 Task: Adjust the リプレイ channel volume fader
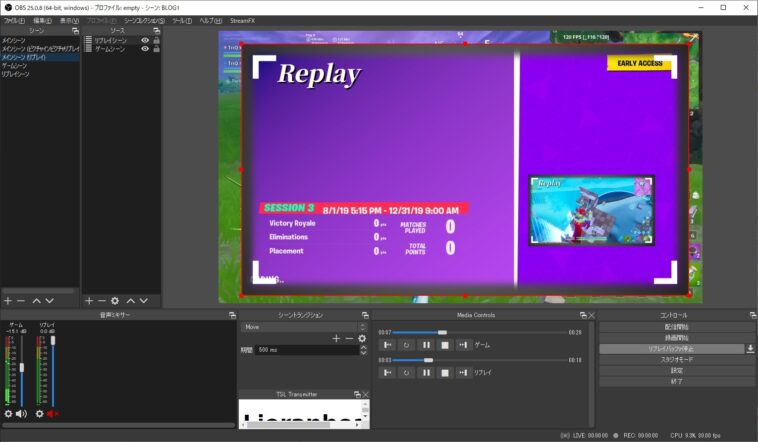pos(53,340)
